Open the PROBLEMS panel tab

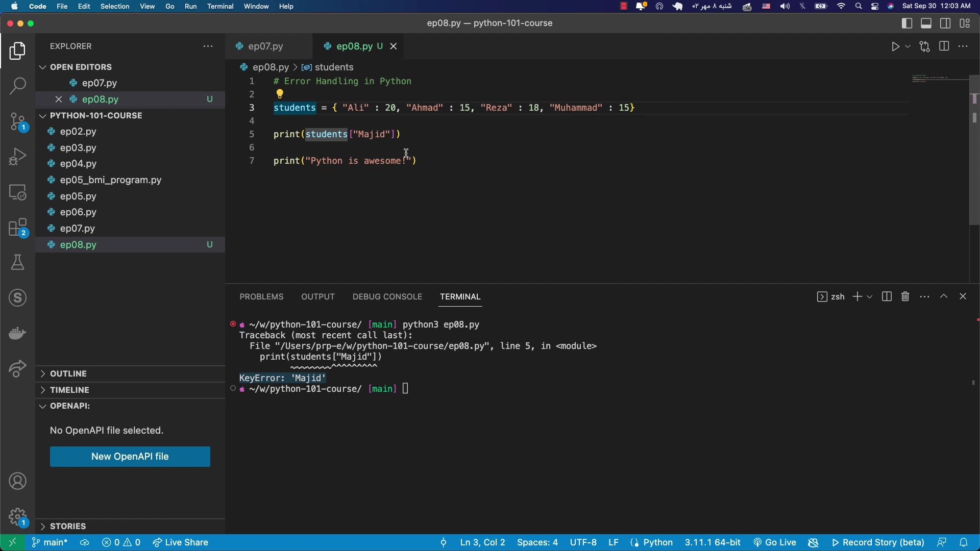click(x=261, y=296)
